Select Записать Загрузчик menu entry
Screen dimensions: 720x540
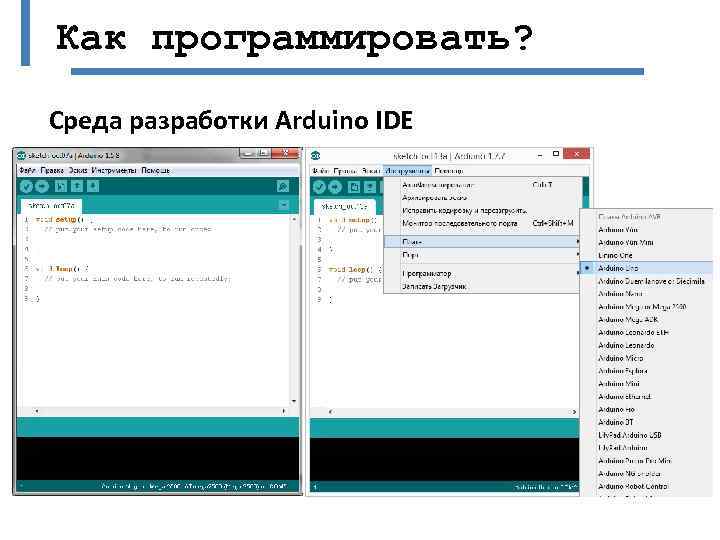click(x=481, y=287)
